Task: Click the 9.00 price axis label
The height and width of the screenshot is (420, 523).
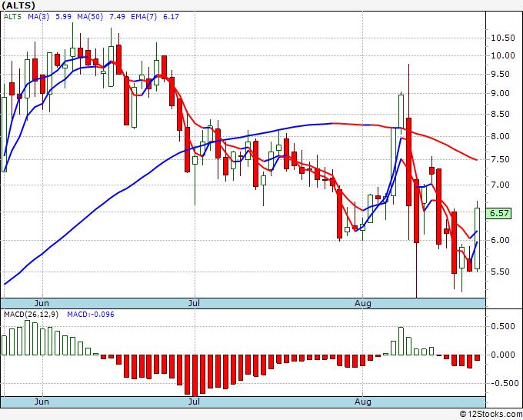Action: click(500, 93)
